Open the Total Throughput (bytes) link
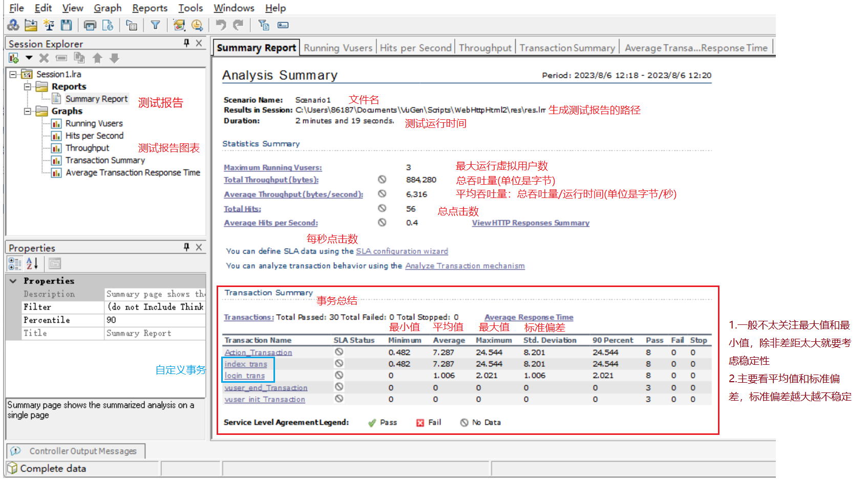 [x=271, y=180]
